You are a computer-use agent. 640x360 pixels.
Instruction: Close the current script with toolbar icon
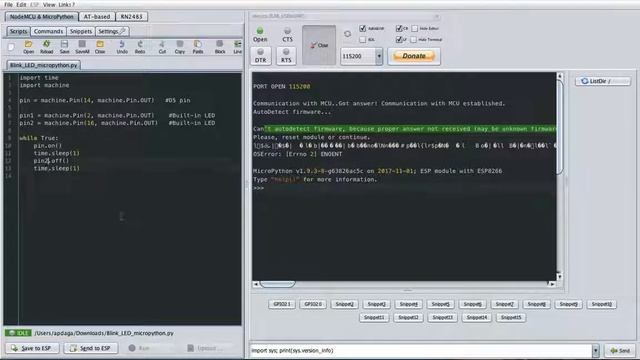(x=100, y=47)
